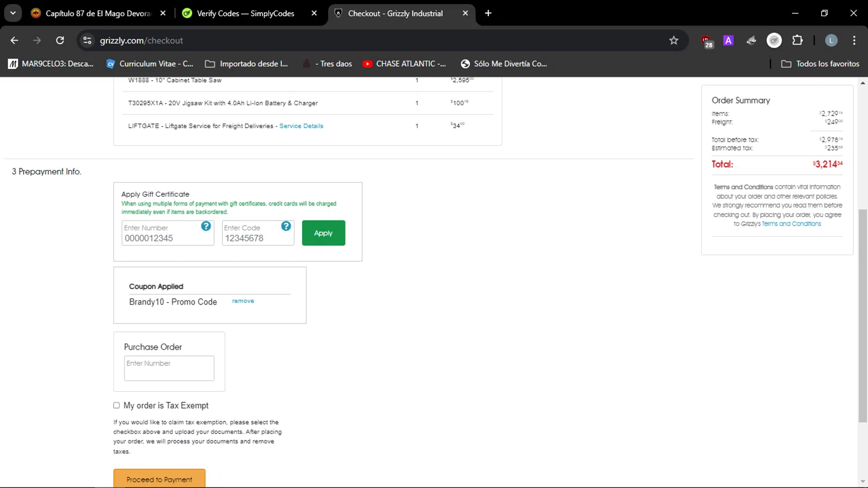The image size is (868, 488).
Task: Open Terms and Conditions link in Order Summary
Action: click(791, 224)
